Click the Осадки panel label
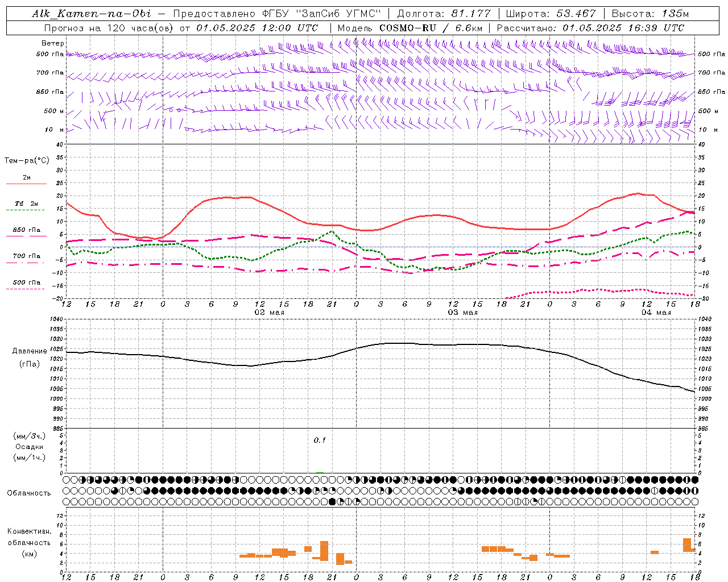This screenshot has width=728, height=582. tap(29, 447)
